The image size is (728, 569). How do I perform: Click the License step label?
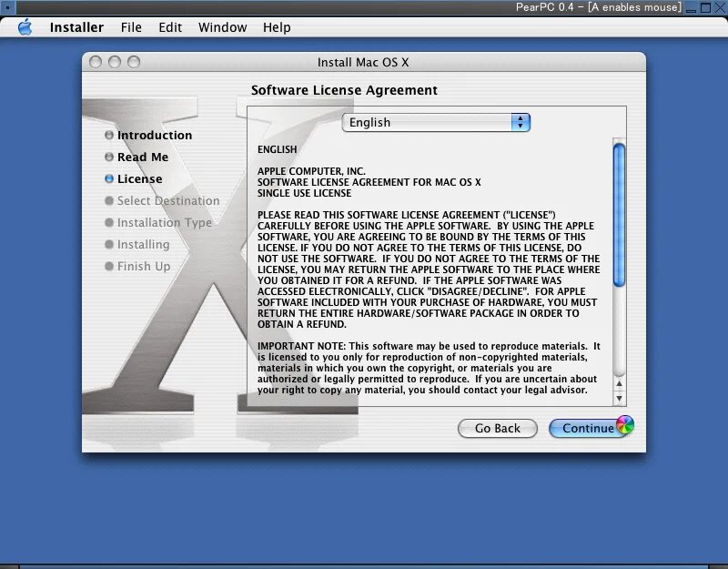pyautogui.click(x=140, y=178)
